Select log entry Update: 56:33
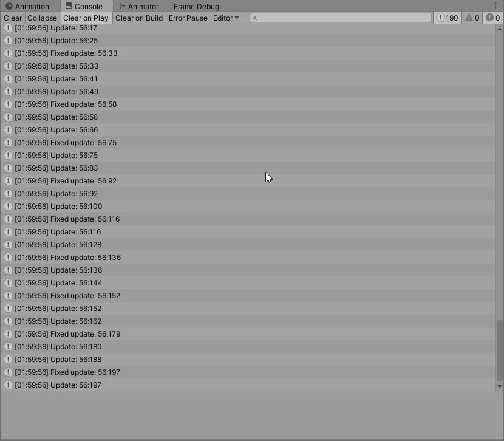This screenshot has width=504, height=441. (248, 66)
